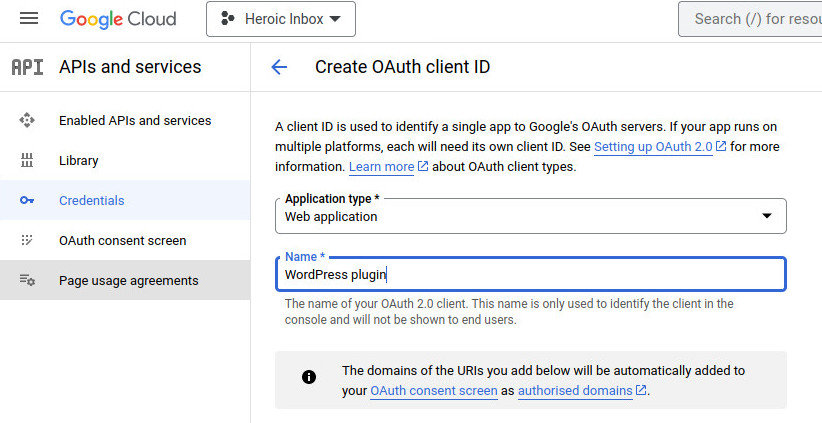Click the Create OAuth client ID heading
This screenshot has height=423, width=822.
(x=403, y=67)
